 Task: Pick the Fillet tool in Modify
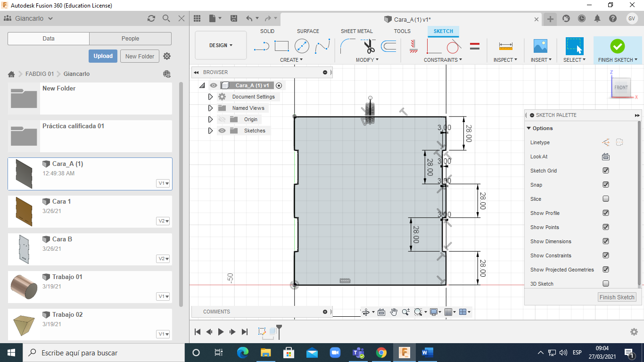(347, 46)
